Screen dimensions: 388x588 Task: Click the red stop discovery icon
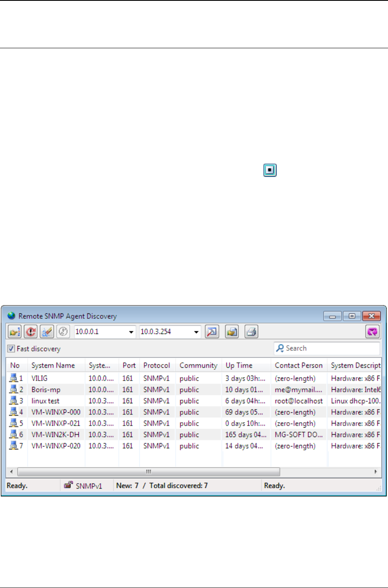coord(31,332)
